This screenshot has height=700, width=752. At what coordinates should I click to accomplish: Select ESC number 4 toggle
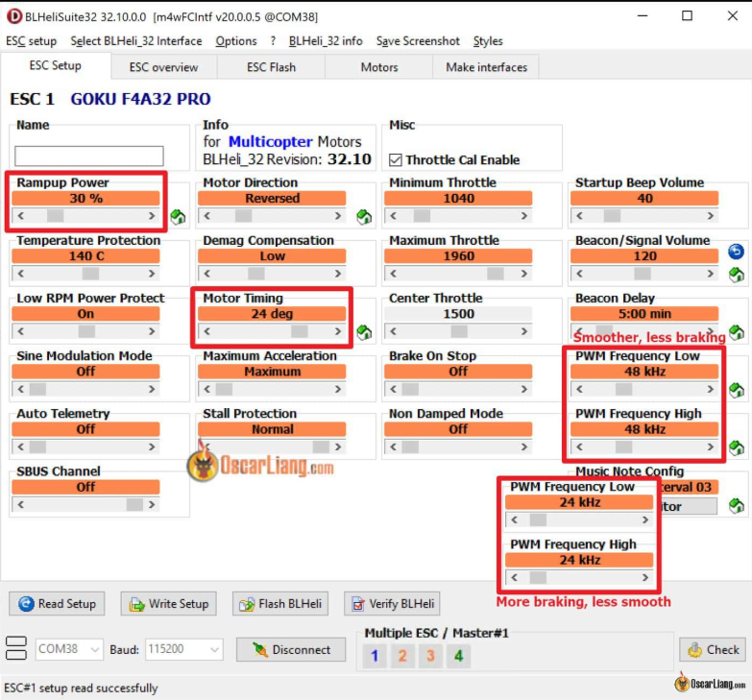click(458, 656)
